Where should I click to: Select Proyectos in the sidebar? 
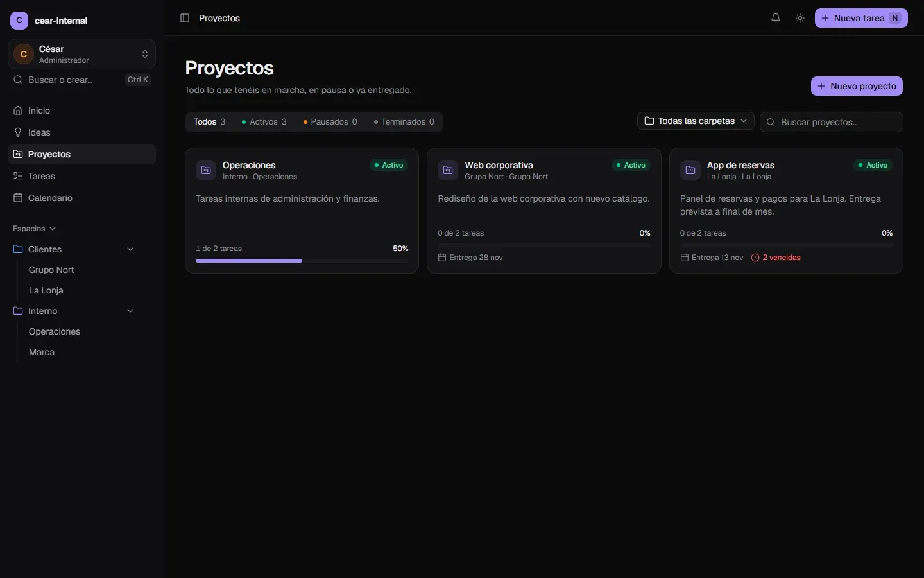click(x=81, y=154)
